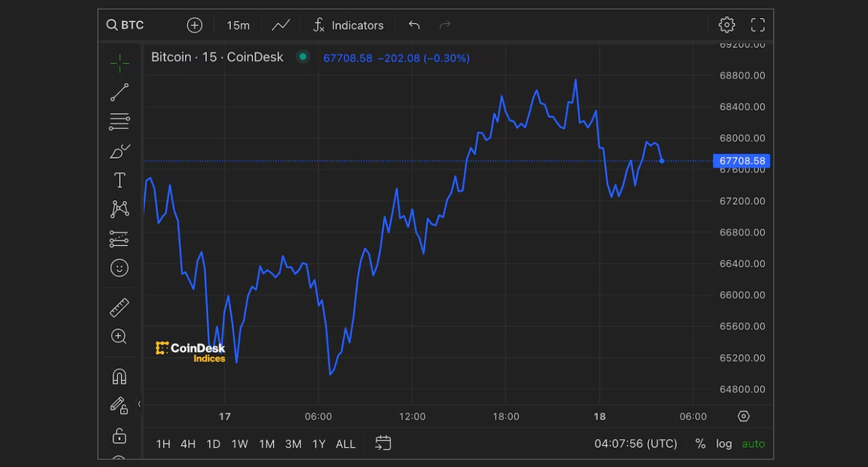The height and width of the screenshot is (467, 868).
Task: Open the Fibonacci retracement tool
Action: (120, 122)
